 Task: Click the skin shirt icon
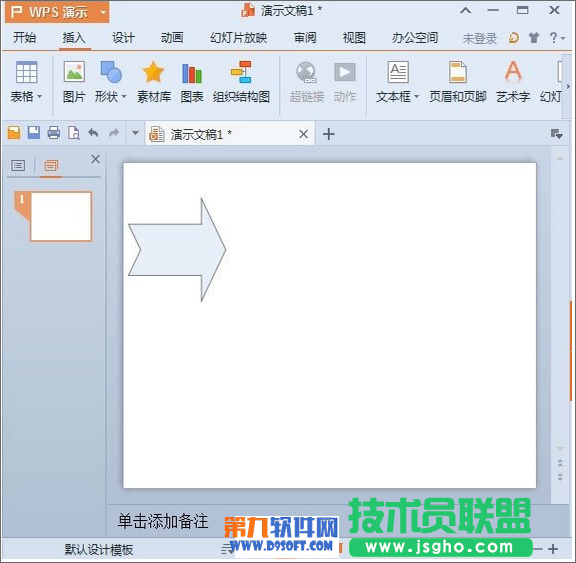534,37
